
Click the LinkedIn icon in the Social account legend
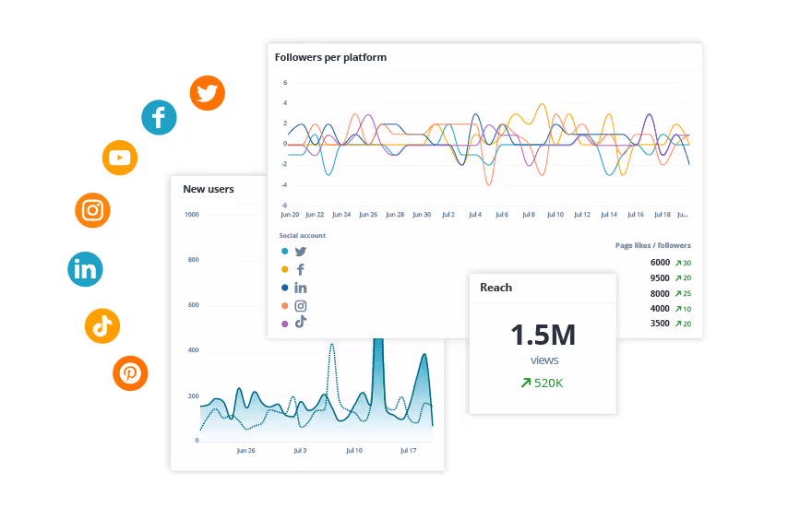[x=301, y=288]
